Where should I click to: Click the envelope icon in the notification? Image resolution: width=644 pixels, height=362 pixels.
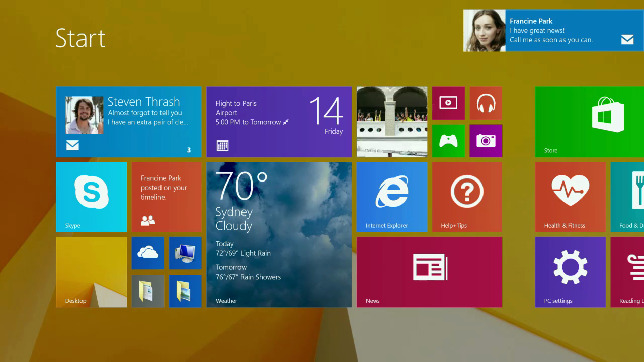627,40
